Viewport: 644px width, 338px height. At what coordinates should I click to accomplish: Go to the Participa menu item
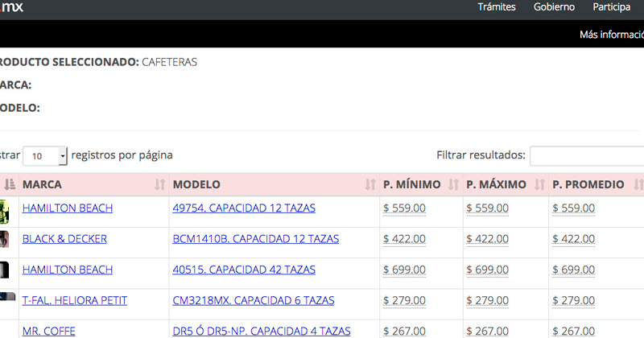point(611,7)
